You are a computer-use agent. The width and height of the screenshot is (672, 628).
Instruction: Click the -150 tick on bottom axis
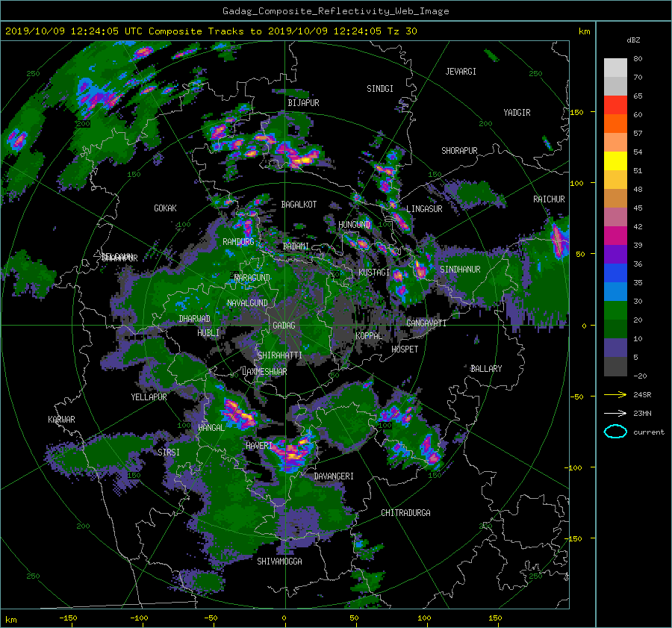click(x=68, y=618)
